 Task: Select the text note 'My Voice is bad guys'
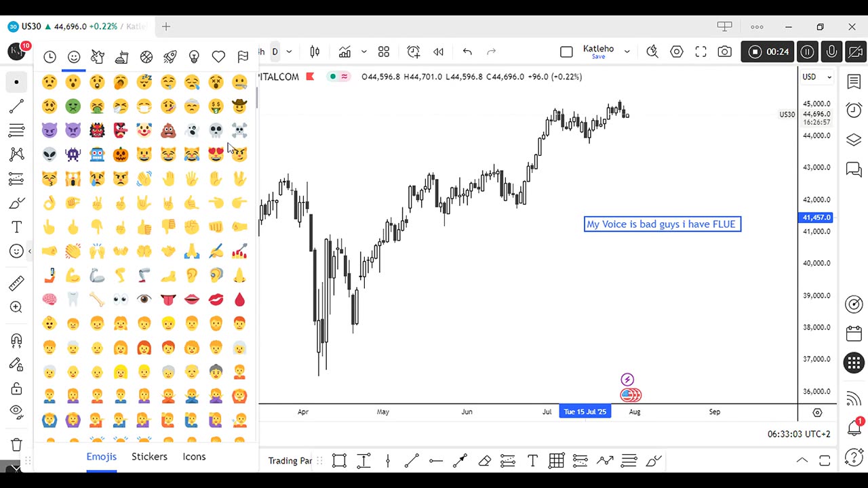point(663,224)
